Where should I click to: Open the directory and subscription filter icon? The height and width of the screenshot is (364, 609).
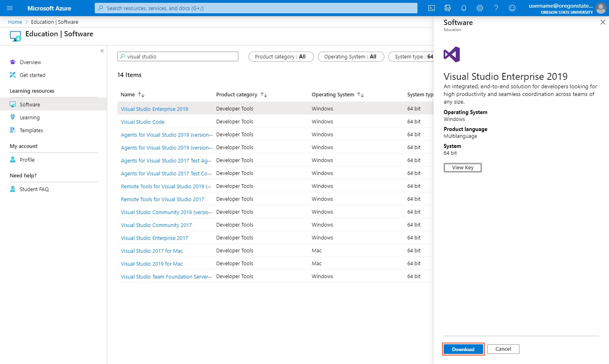pyautogui.click(x=447, y=8)
